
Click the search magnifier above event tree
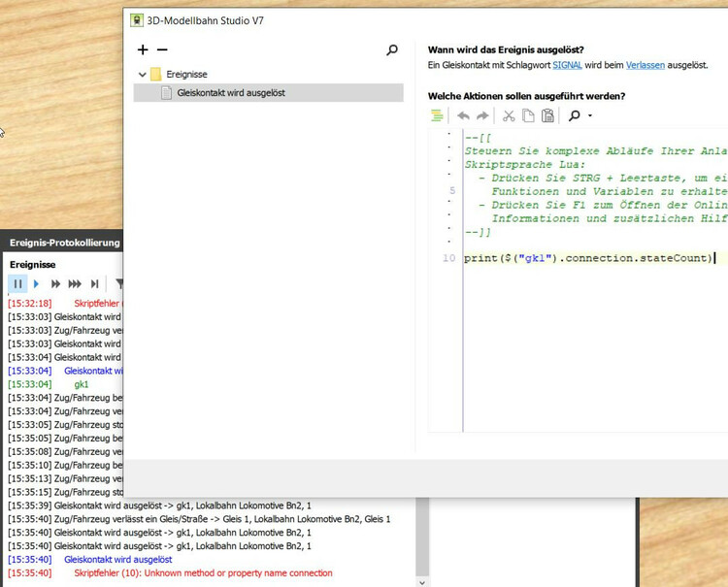[x=392, y=49]
